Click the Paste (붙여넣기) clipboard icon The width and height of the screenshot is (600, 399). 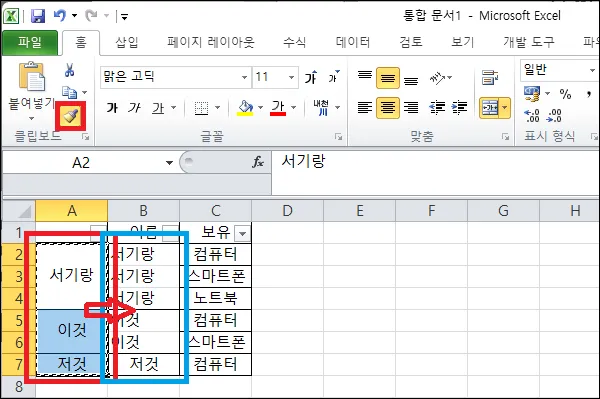[32, 77]
